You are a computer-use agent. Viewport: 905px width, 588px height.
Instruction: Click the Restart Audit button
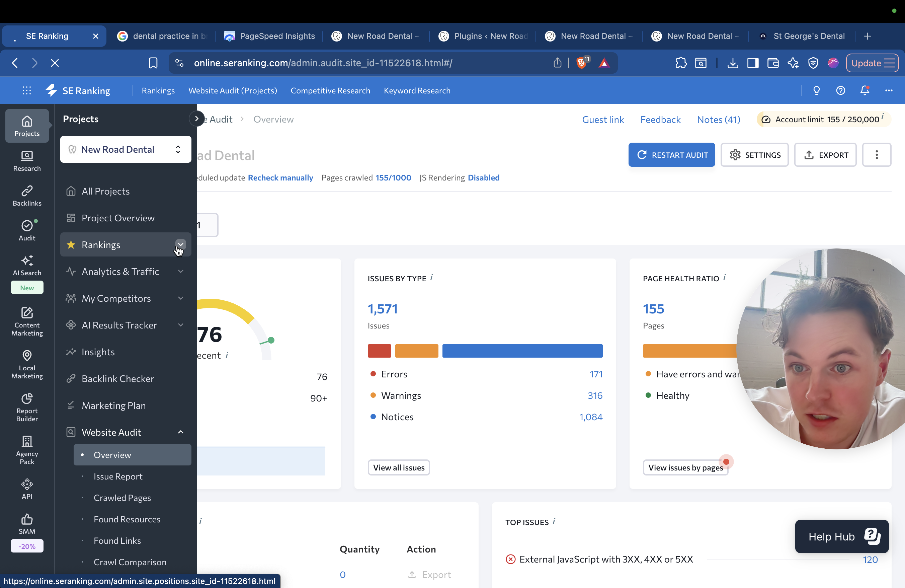tap(671, 155)
